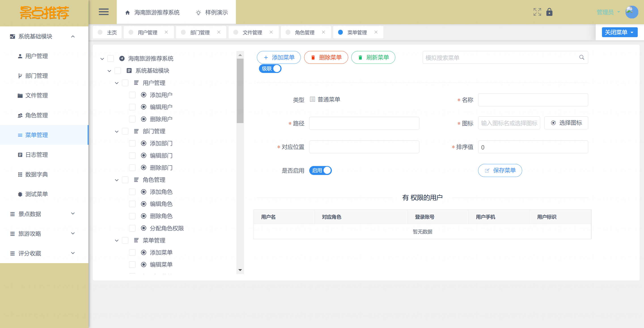Open the 关闭菜单 dropdown
644x328 pixels.
point(619,32)
